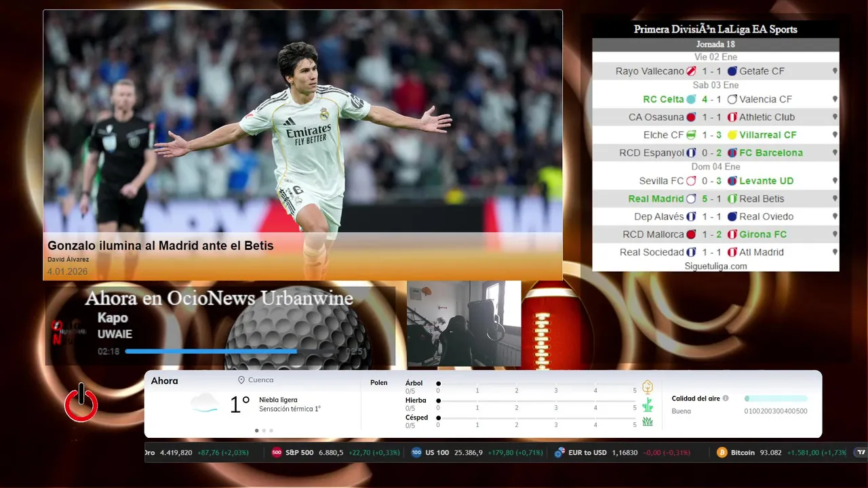The image size is (868, 488).
Task: Click the Rayo Vallecano team crest
Action: tap(691, 71)
